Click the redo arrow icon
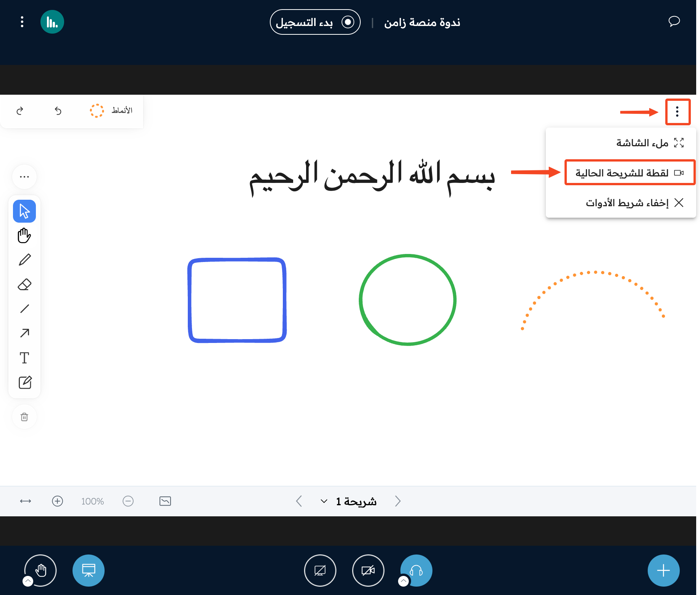Viewport: 700px width, 595px height. [20, 111]
